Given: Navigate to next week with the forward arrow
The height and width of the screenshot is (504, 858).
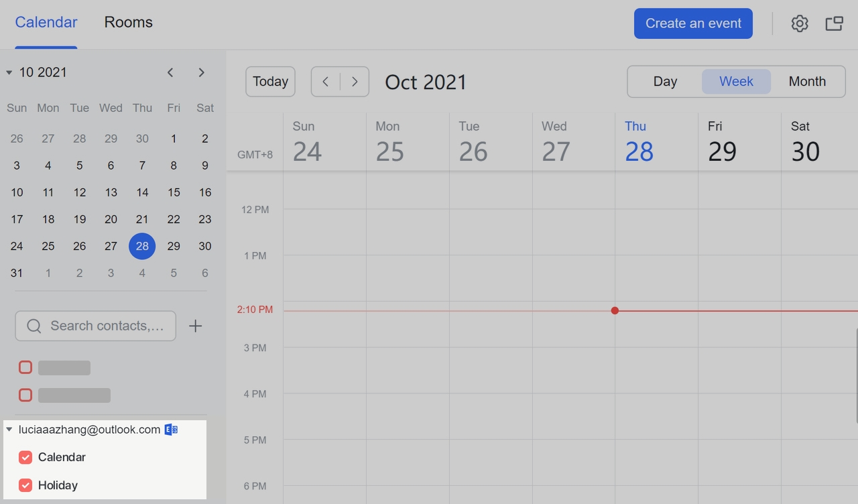Looking at the screenshot, I should tap(355, 81).
